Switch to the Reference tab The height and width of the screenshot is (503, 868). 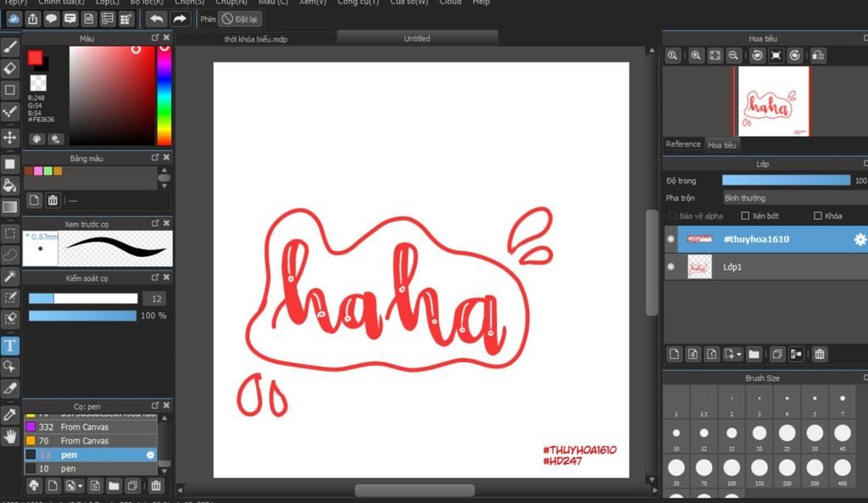pos(683,144)
